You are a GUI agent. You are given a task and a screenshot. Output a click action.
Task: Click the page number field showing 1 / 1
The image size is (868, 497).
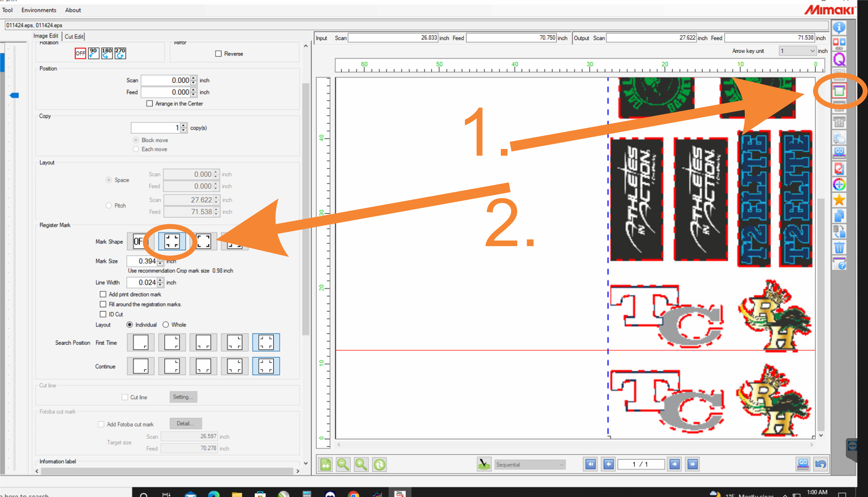(641, 464)
